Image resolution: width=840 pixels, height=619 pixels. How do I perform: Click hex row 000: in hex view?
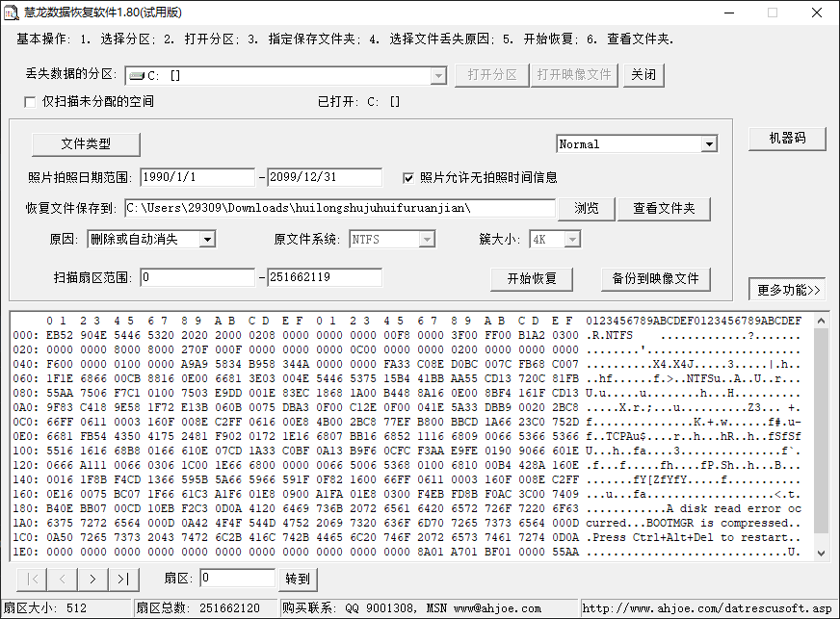coord(407,336)
